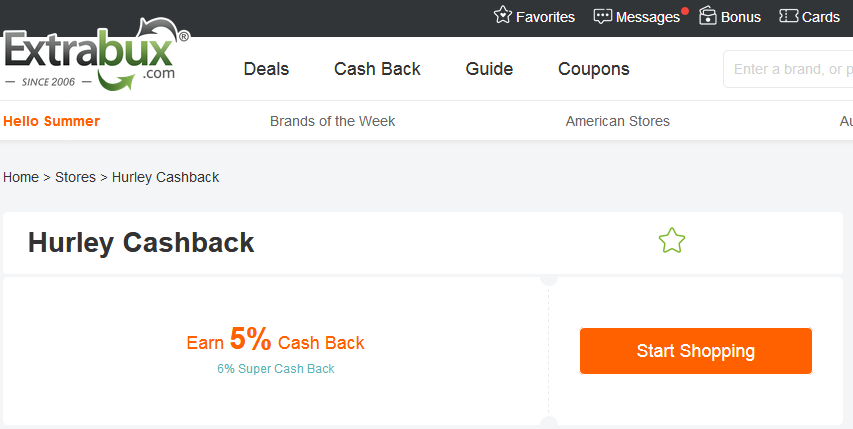Click the 6% Super Cash Back text
Image resolution: width=853 pixels, height=429 pixels.
click(276, 369)
